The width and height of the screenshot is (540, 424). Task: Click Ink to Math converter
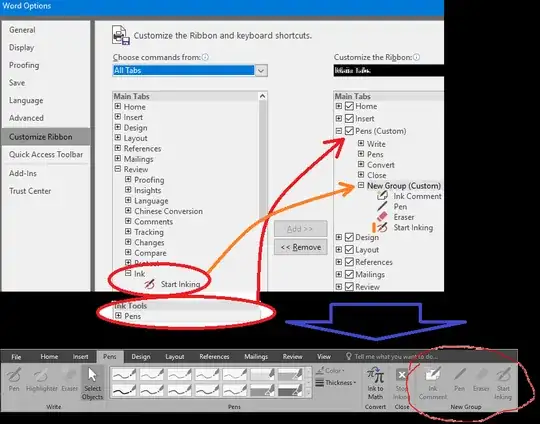point(375,383)
